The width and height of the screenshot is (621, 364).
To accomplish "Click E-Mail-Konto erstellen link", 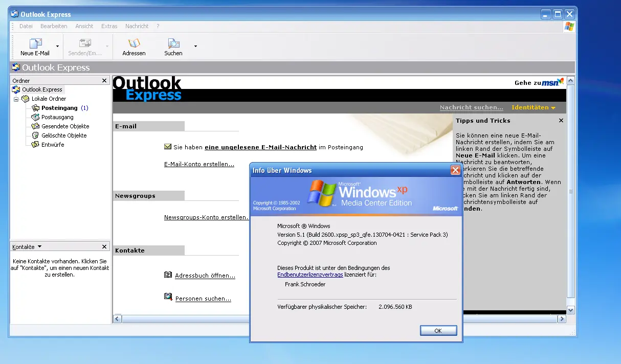I will pos(199,164).
